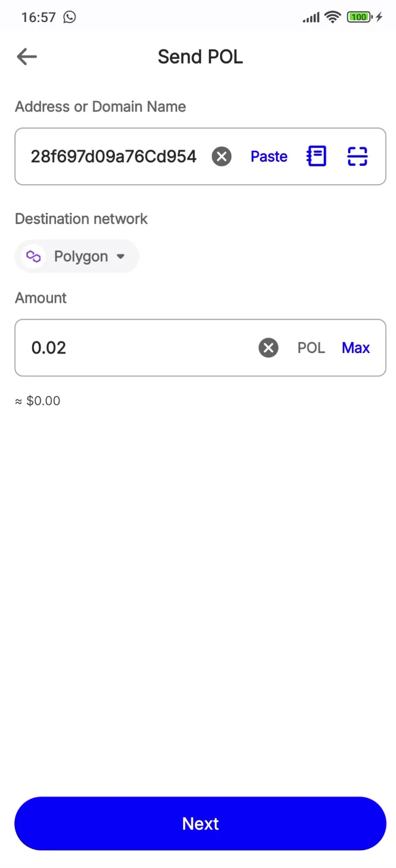Viewport: 396px width, 868px height.
Task: Tap the cellular signal strength icon
Action: tap(311, 17)
